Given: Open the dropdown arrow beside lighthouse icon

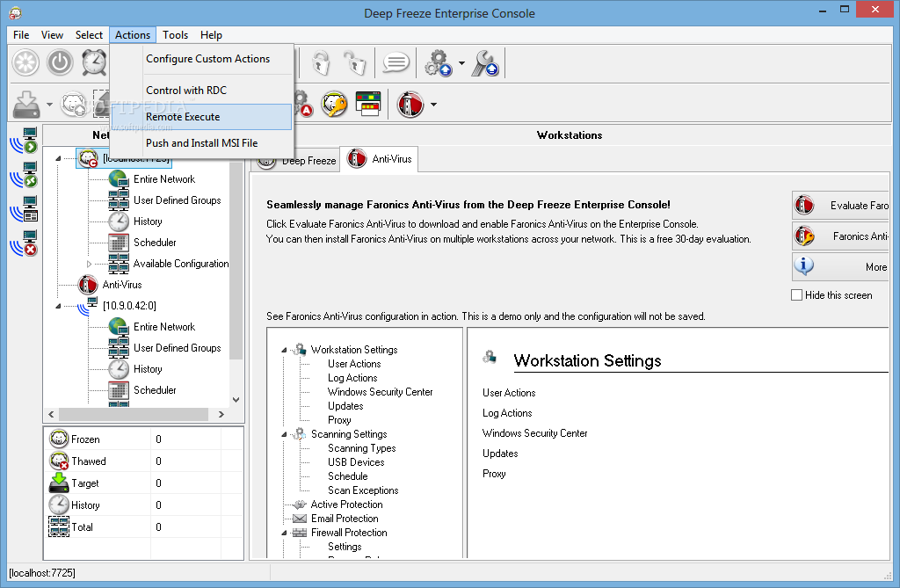Looking at the screenshot, I should coord(433,105).
